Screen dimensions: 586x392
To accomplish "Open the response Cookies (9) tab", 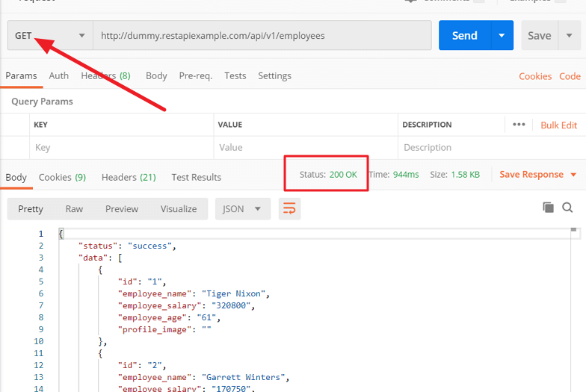I will [x=63, y=178].
